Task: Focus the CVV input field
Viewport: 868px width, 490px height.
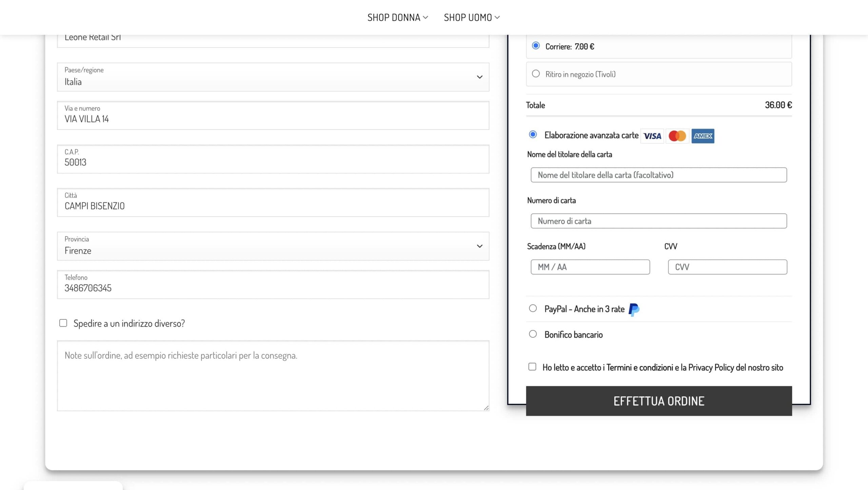Action: pyautogui.click(x=727, y=267)
